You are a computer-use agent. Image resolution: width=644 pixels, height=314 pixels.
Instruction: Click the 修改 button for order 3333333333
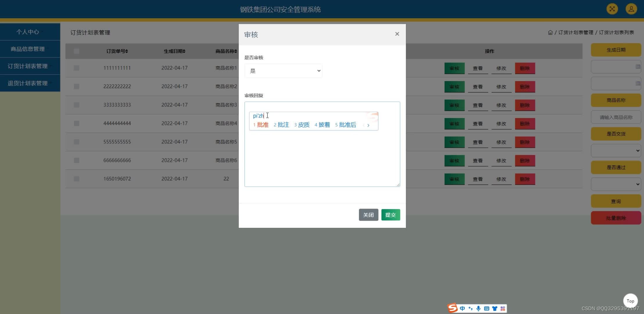(501, 105)
